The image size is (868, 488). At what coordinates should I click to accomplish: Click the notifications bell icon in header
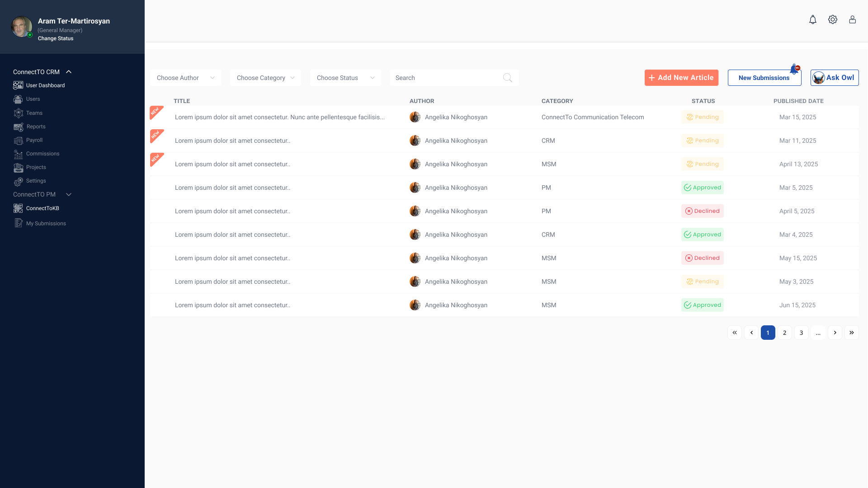pyautogui.click(x=812, y=20)
